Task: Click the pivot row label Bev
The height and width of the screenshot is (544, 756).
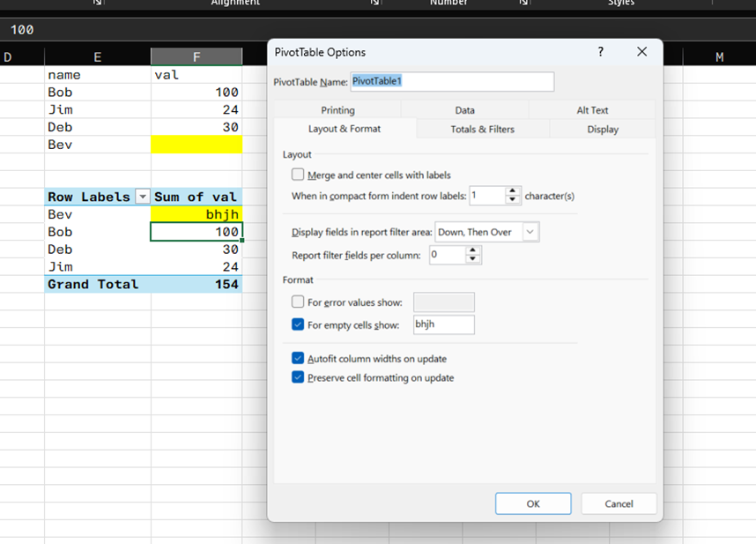Action: point(98,214)
